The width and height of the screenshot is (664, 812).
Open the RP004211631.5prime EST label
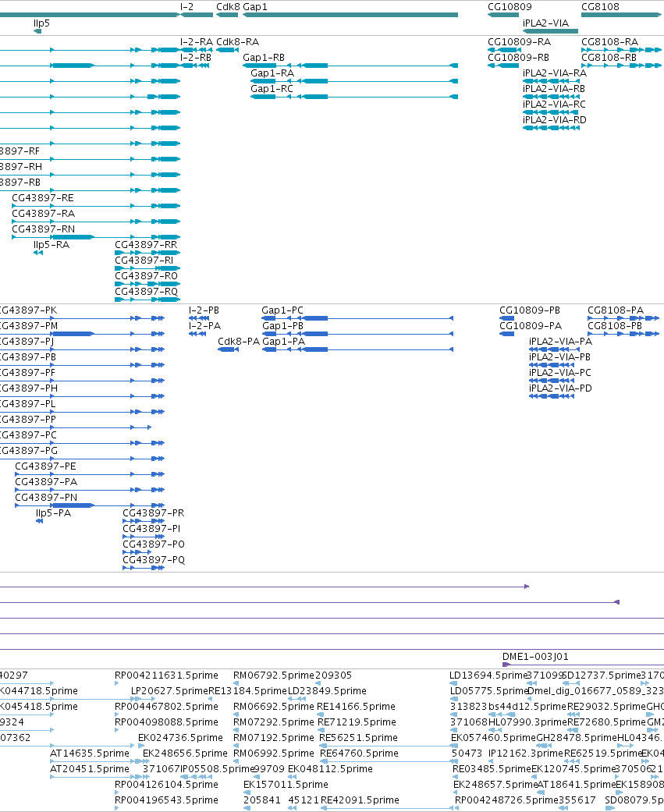(x=166, y=675)
